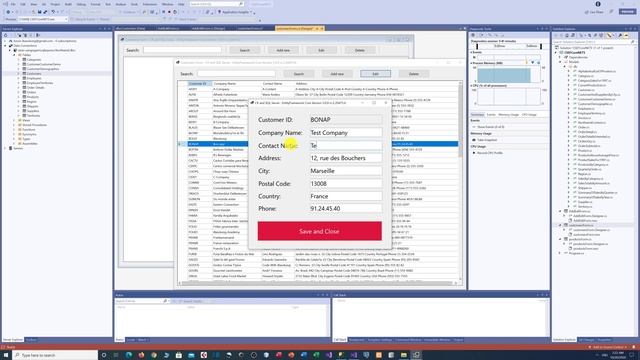Click the Address field showing rue des Bouchers
Viewport: 640px width, 360px height.
(x=346, y=158)
